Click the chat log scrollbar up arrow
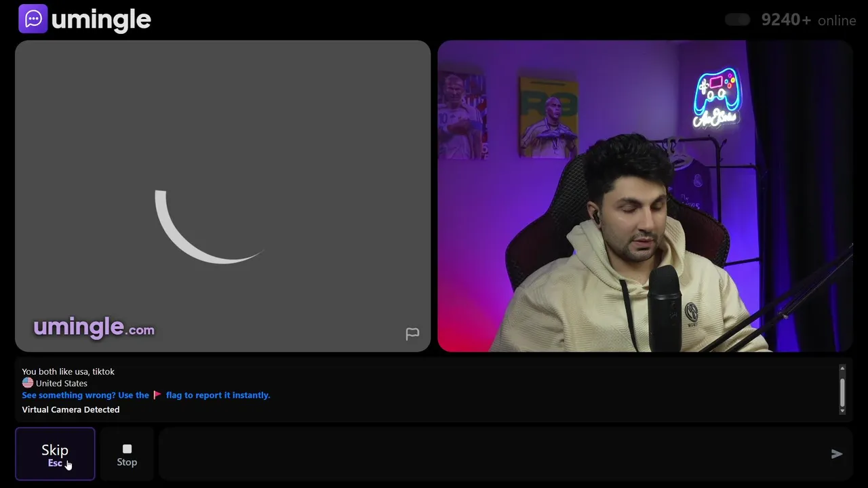868x488 pixels. 842,368
